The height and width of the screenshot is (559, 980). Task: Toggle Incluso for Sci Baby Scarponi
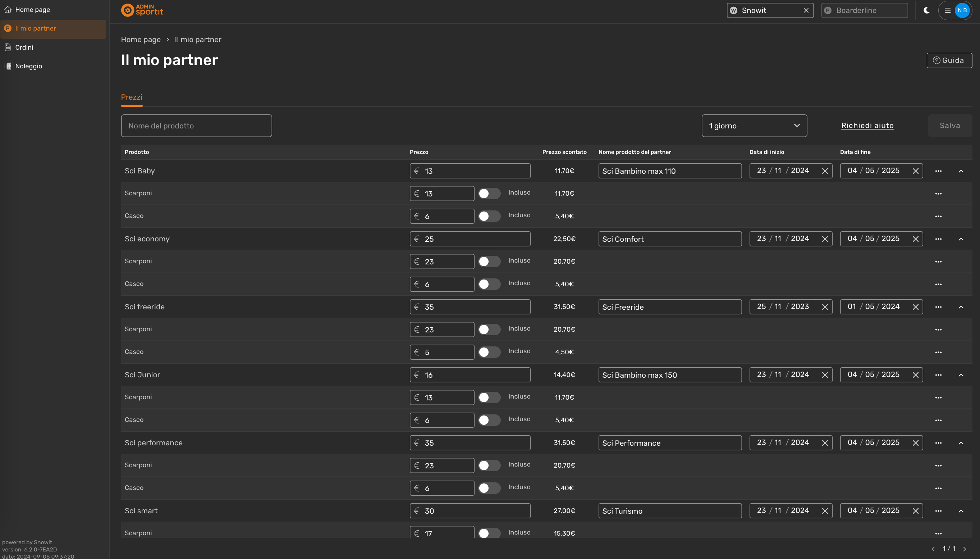[489, 194]
